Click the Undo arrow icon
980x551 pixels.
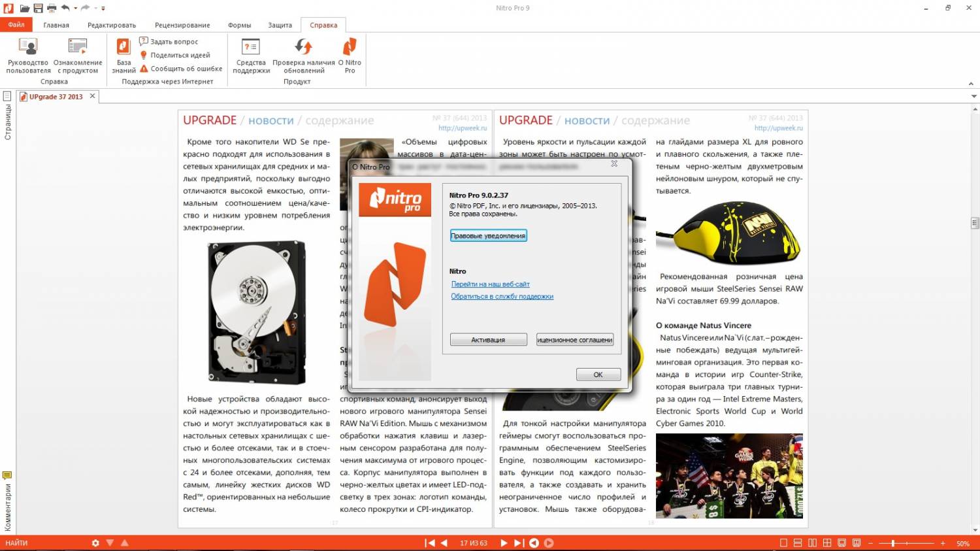point(65,8)
